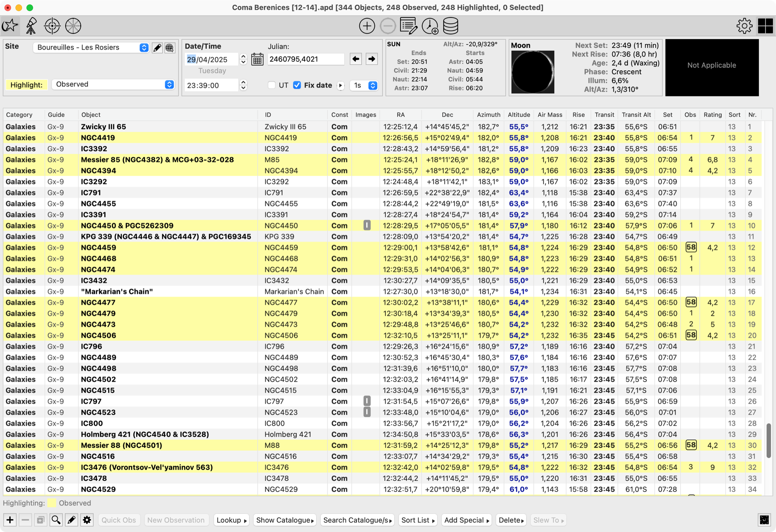This screenshot has height=532, width=776.
Task: Open settings gear in top toolbar
Action: tap(744, 26)
